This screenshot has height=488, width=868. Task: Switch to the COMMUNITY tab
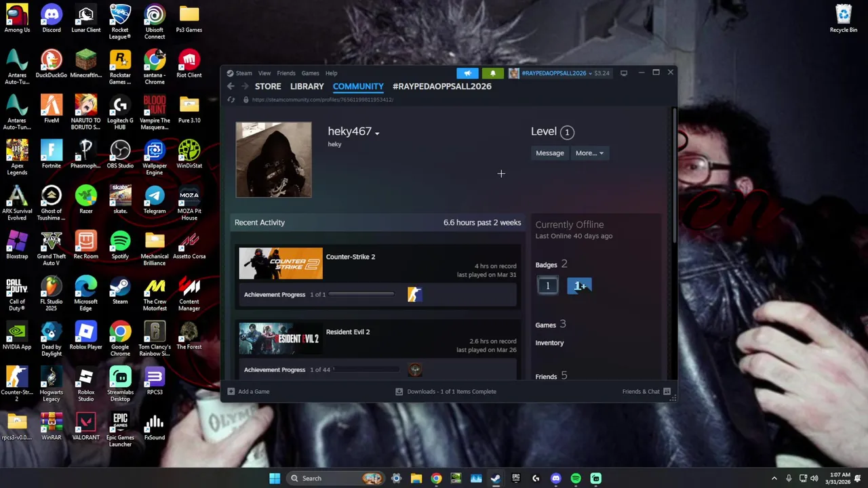[x=358, y=86]
